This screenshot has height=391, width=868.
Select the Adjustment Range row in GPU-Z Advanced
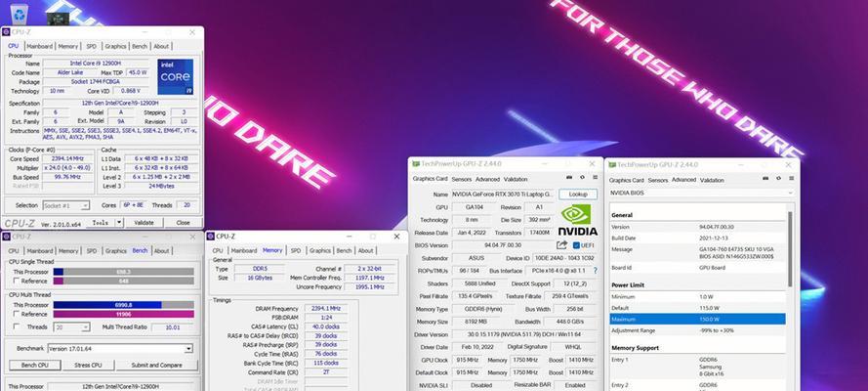(697, 330)
